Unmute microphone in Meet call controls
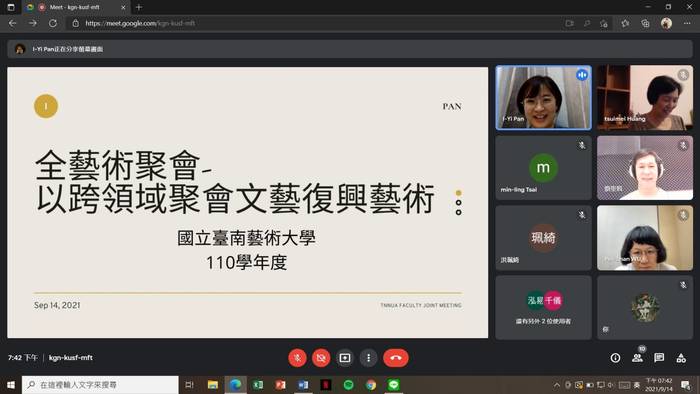The image size is (700, 394). click(x=297, y=358)
